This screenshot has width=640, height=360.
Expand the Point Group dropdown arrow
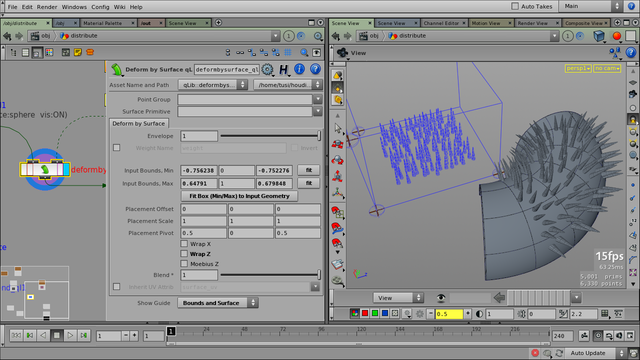[318, 99]
